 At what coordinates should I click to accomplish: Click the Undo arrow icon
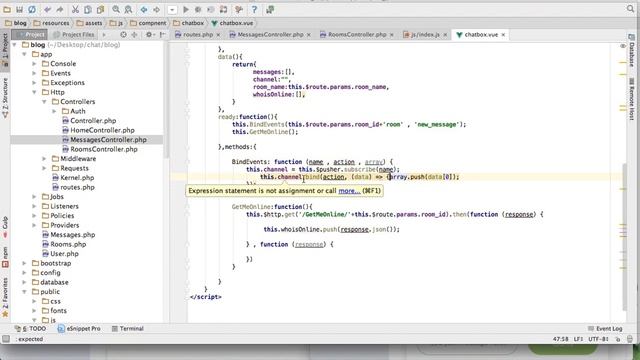(x=48, y=9)
